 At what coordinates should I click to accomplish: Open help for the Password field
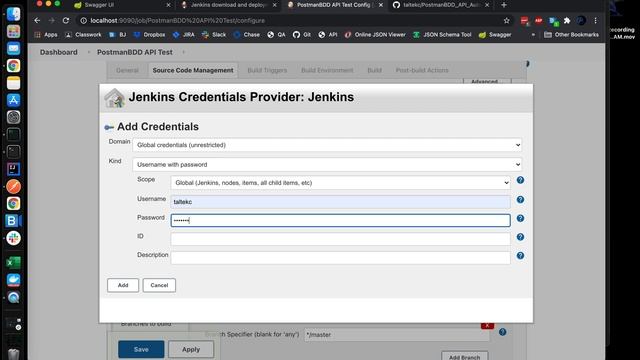[520, 218]
